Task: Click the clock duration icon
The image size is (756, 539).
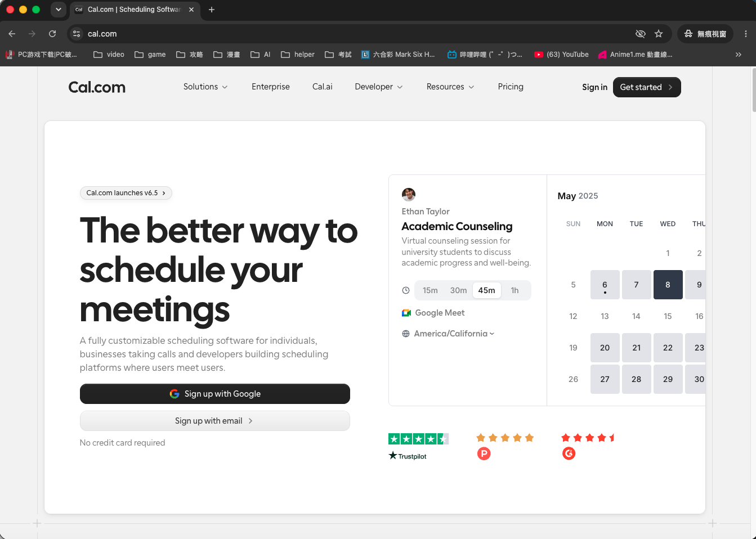Action: (406, 290)
